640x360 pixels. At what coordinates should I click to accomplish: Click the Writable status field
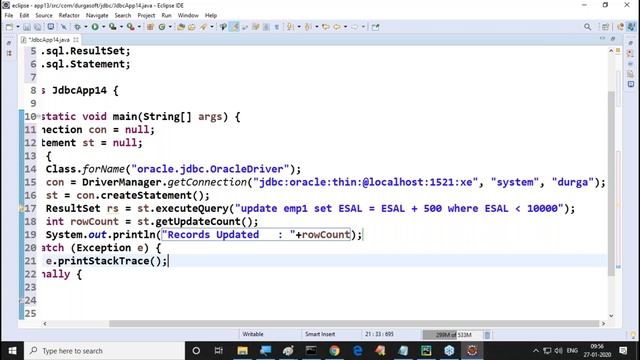(253, 334)
